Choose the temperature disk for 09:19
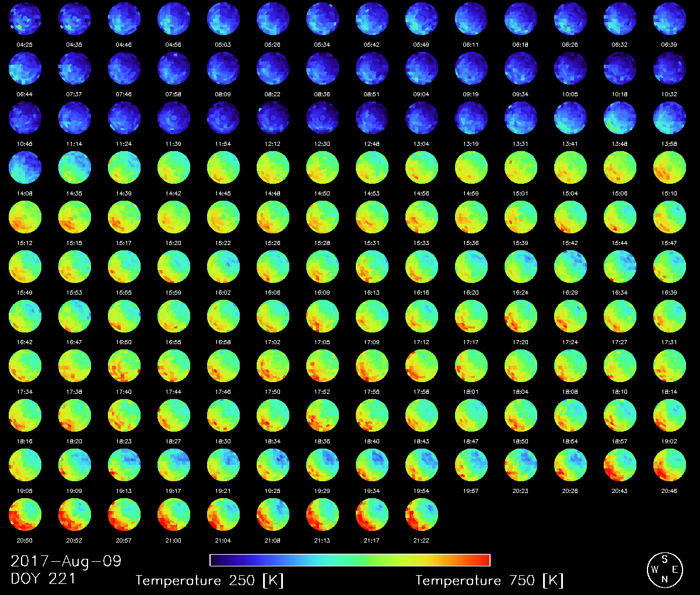The image size is (700, 595). [x=471, y=68]
